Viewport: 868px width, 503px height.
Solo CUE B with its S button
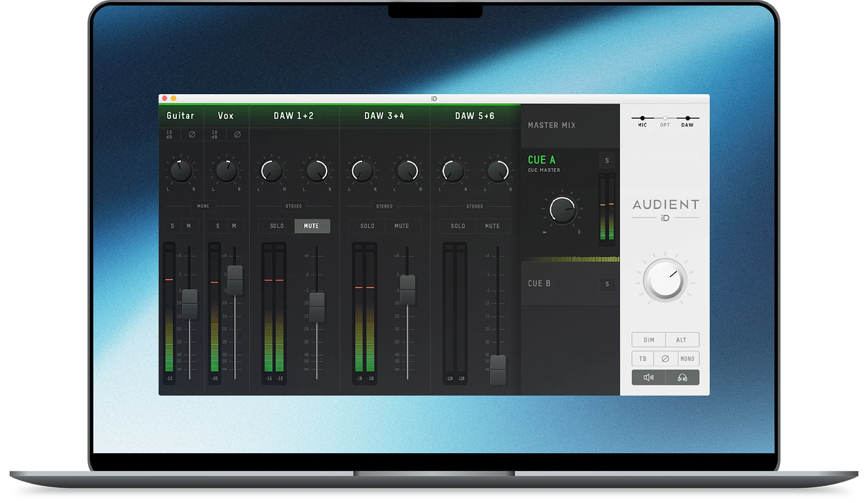click(x=607, y=284)
